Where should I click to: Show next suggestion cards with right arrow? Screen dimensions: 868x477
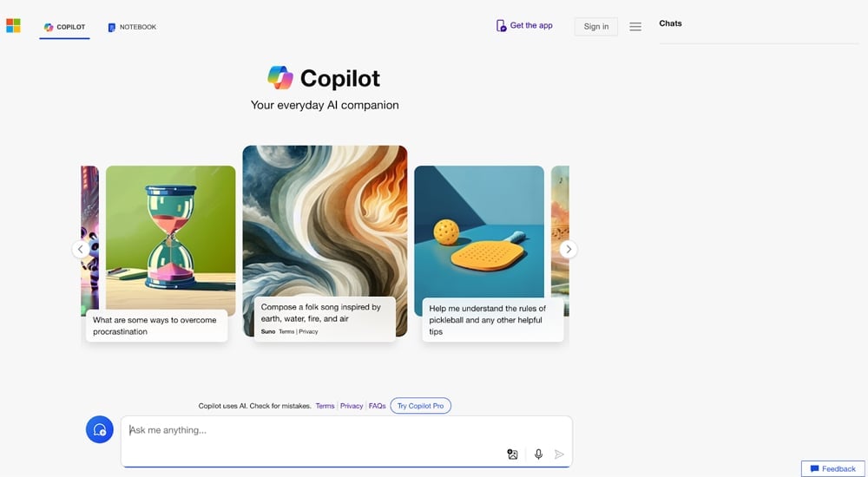tap(569, 249)
